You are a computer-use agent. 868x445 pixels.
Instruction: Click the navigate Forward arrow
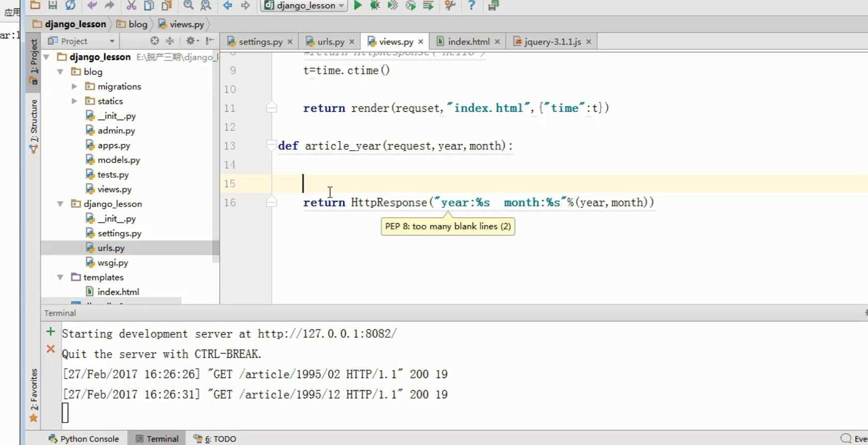coord(245,5)
